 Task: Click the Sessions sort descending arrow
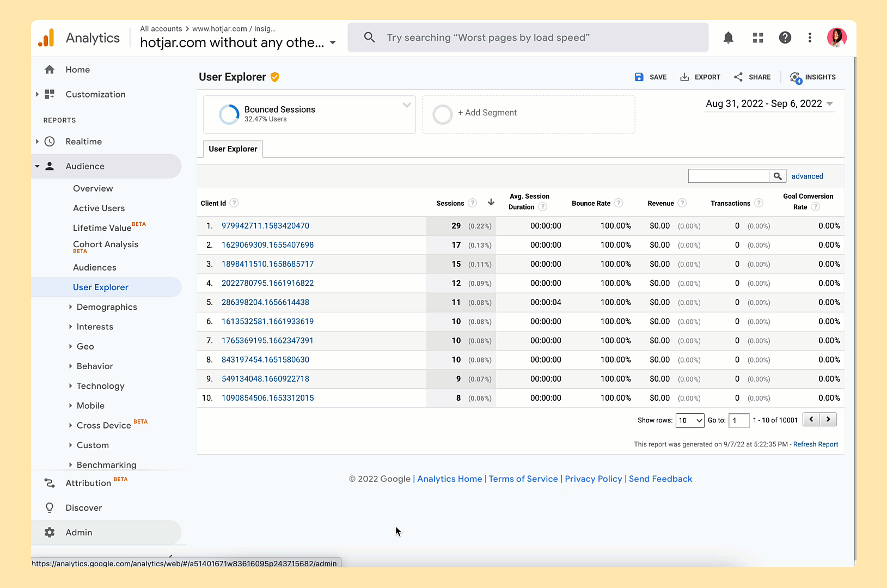coord(491,202)
